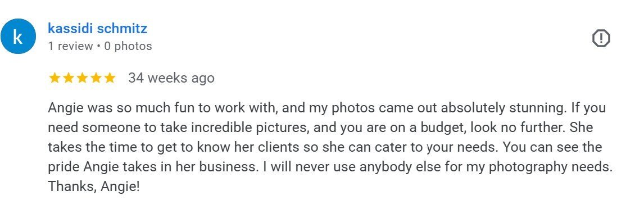Open kassidi schmitz reviewer profile link
This screenshot has height=209, width=644.
(x=97, y=28)
